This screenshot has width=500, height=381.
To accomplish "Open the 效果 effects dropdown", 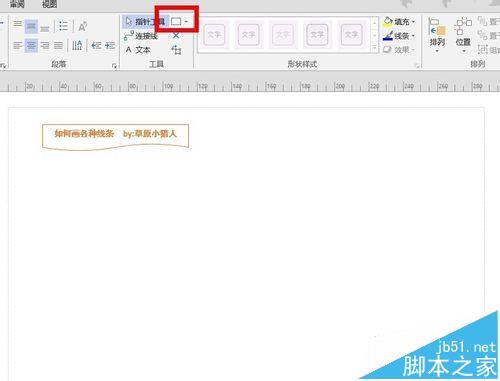I will (x=399, y=50).
